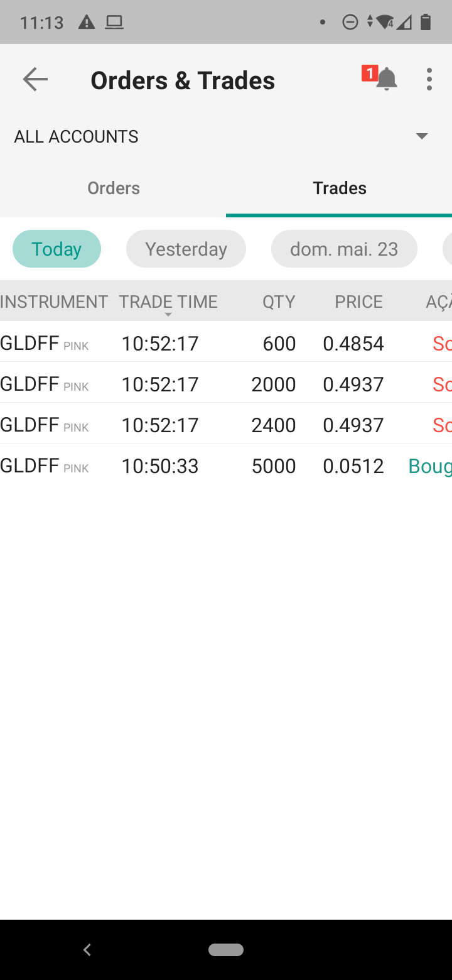The height and width of the screenshot is (980, 452).
Task: Filter trades by Yesterday
Action: tap(186, 249)
